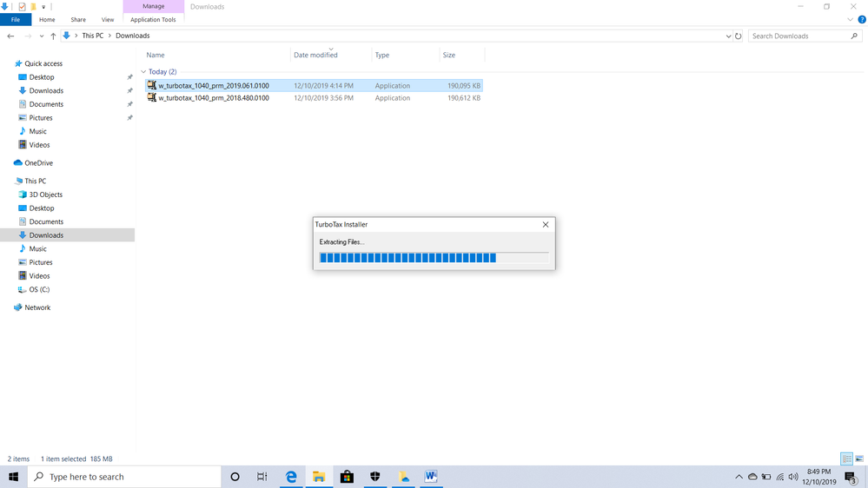The image size is (868, 488).
Task: Open the File ribbon tab
Action: click(x=16, y=19)
